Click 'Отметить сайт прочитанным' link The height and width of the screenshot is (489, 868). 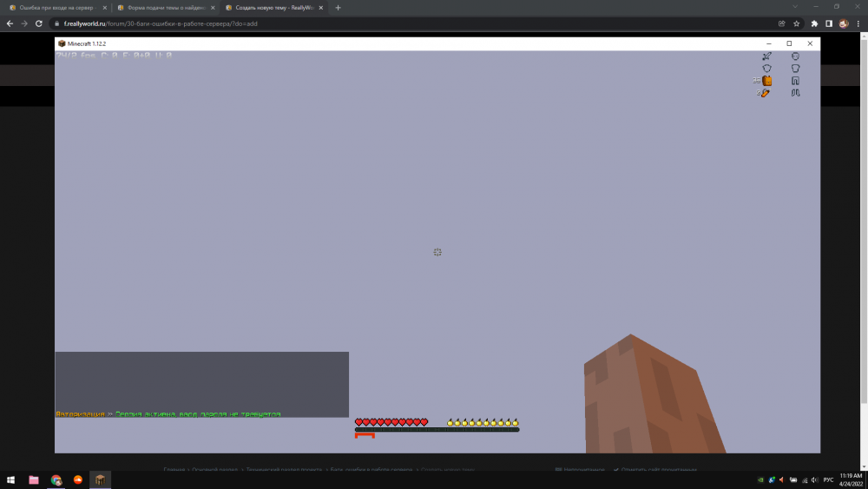click(x=654, y=470)
